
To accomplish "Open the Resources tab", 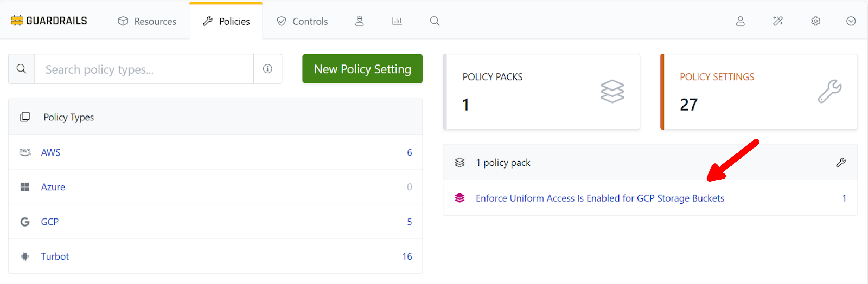I will click(147, 21).
